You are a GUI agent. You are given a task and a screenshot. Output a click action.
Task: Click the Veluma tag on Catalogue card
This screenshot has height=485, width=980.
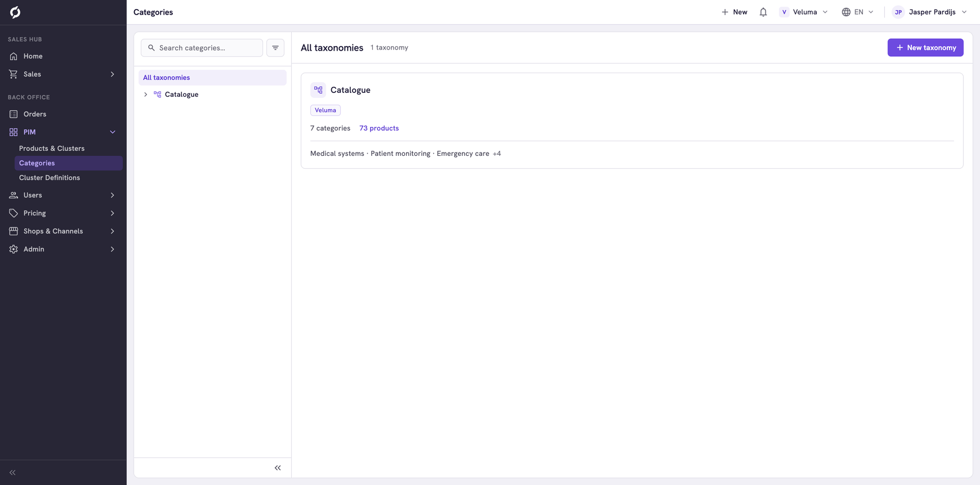coord(326,110)
